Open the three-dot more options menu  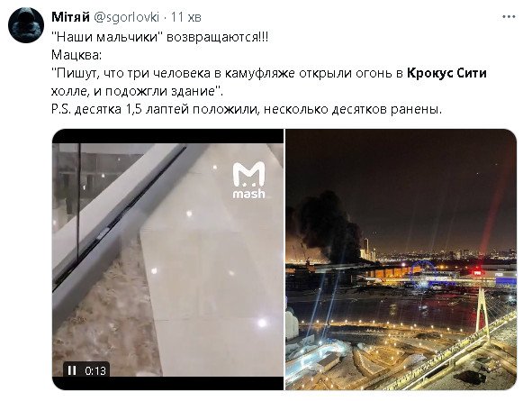pos(509,16)
